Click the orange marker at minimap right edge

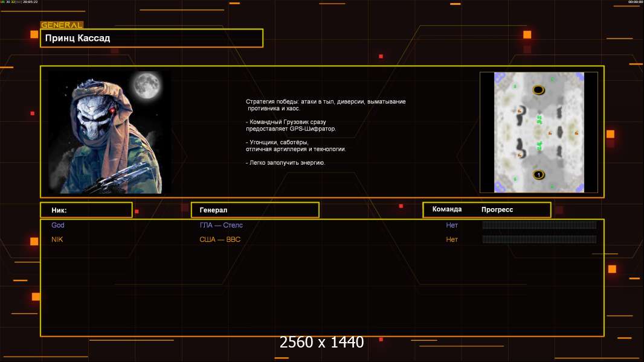coord(576,133)
